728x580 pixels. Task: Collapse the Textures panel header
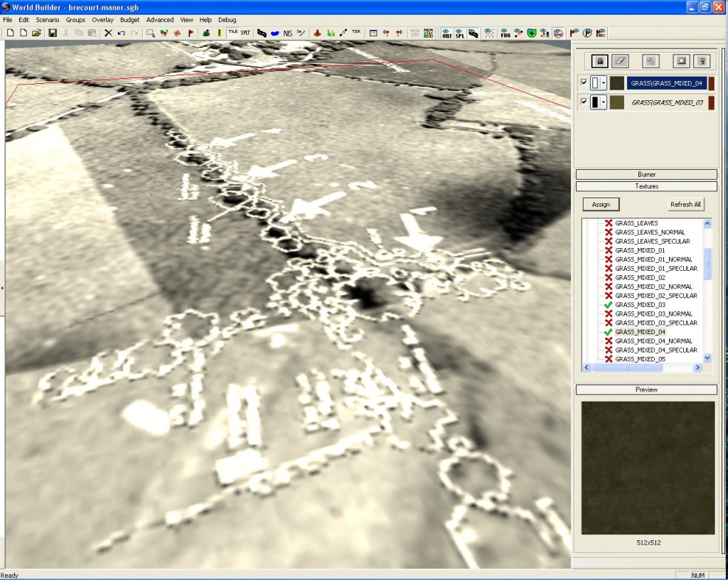646,186
